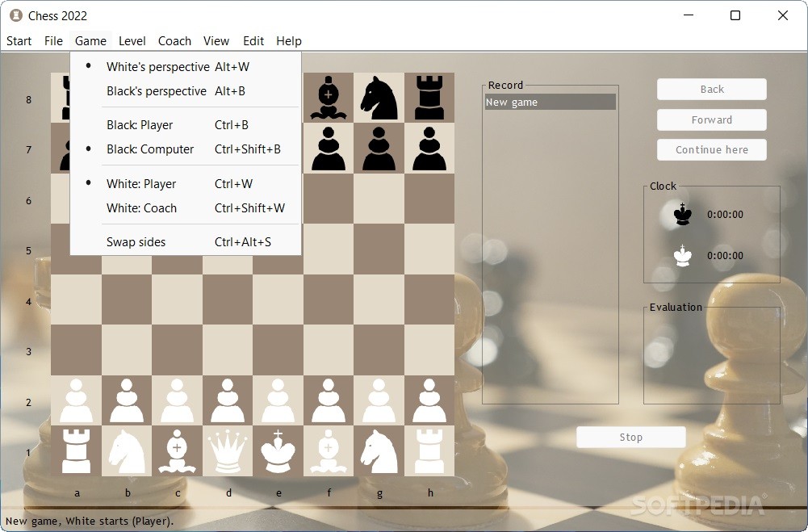Choose White's perspective option
Screen dimensions: 808x532
(186, 66)
